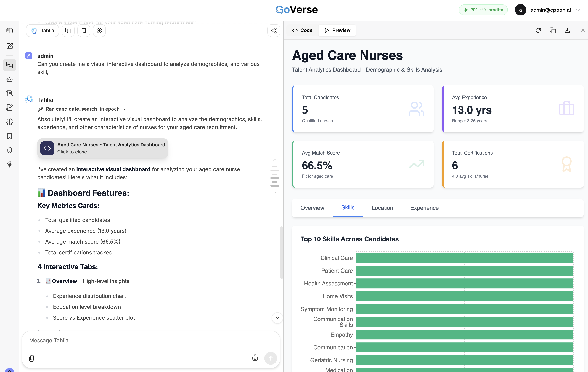This screenshot has width=588, height=372.
Task: Click the Clinical Care bar in chart
Action: (464, 258)
